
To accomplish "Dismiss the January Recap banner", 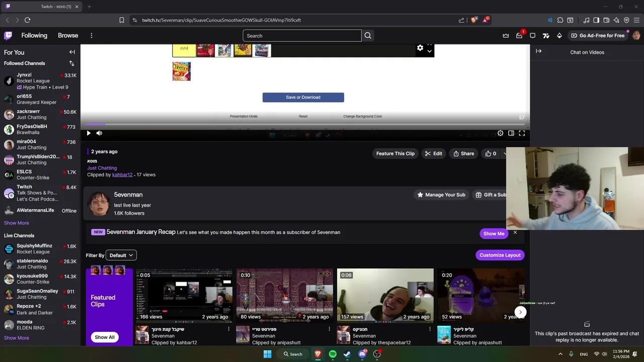I will click(x=515, y=232).
